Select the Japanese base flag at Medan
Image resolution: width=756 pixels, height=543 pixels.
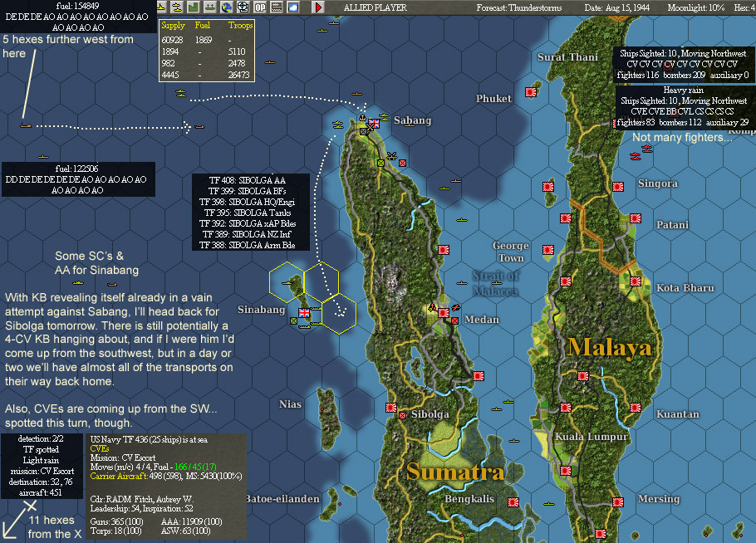(444, 313)
